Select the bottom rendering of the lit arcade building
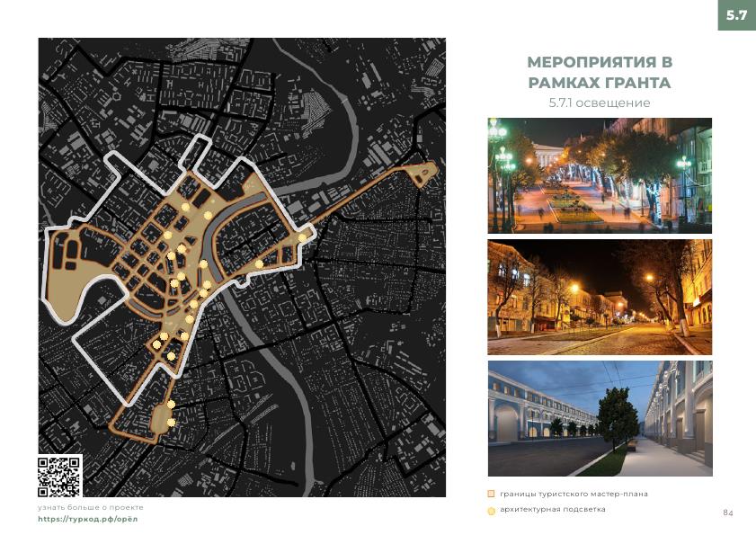Viewport: 756px width, 535px height. tap(600, 419)
